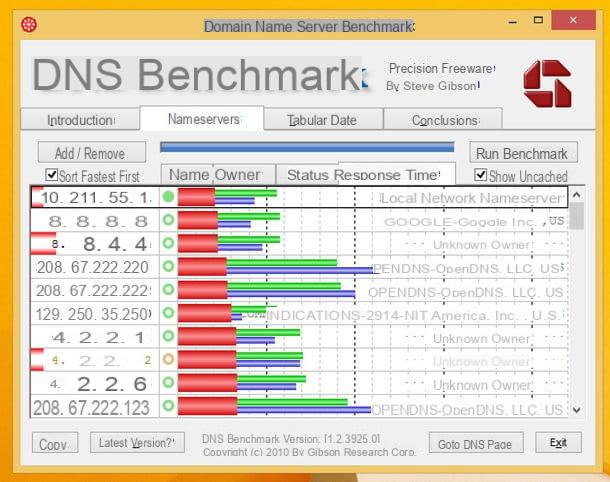This screenshot has height=482, width=610.
Task: Click status circle for 208.67.222.222
Action: 168,289
